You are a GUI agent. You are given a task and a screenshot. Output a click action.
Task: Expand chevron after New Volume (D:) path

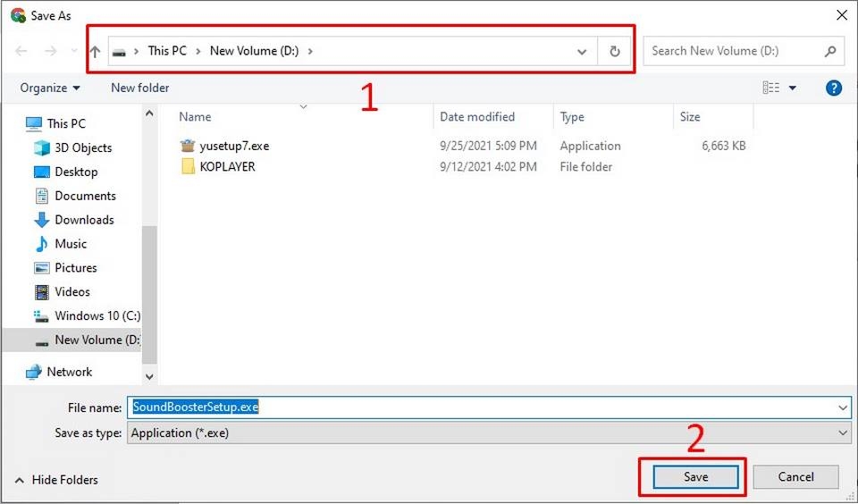(x=310, y=51)
